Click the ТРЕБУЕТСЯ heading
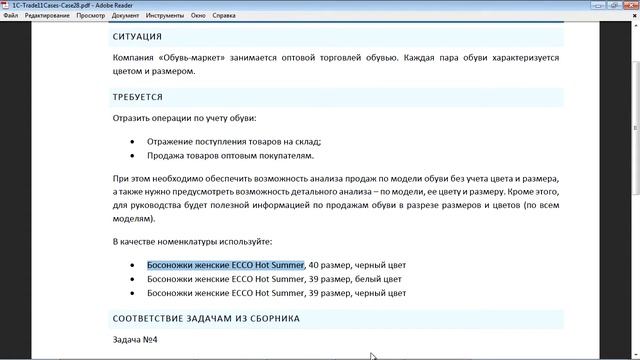Viewport: 640px width, 360px height. (x=138, y=97)
